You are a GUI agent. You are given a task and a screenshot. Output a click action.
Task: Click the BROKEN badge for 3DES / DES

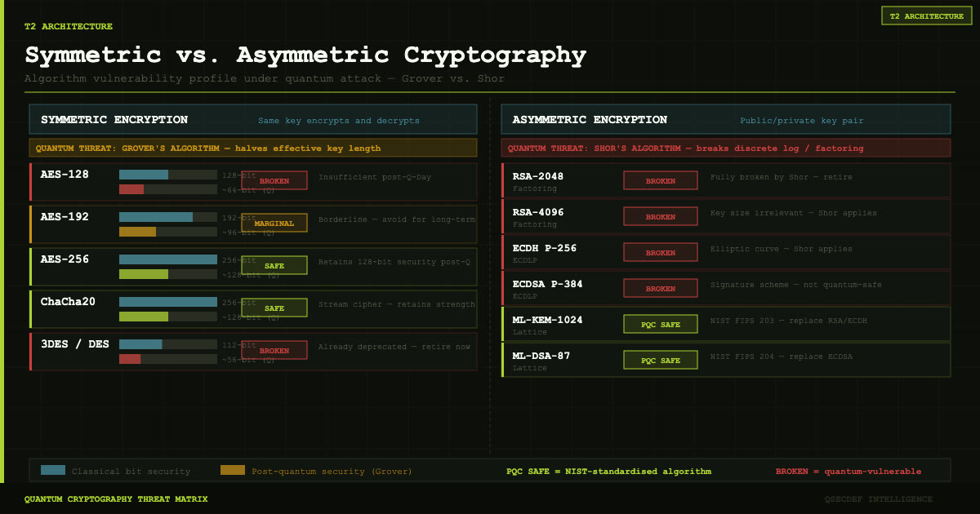click(274, 351)
